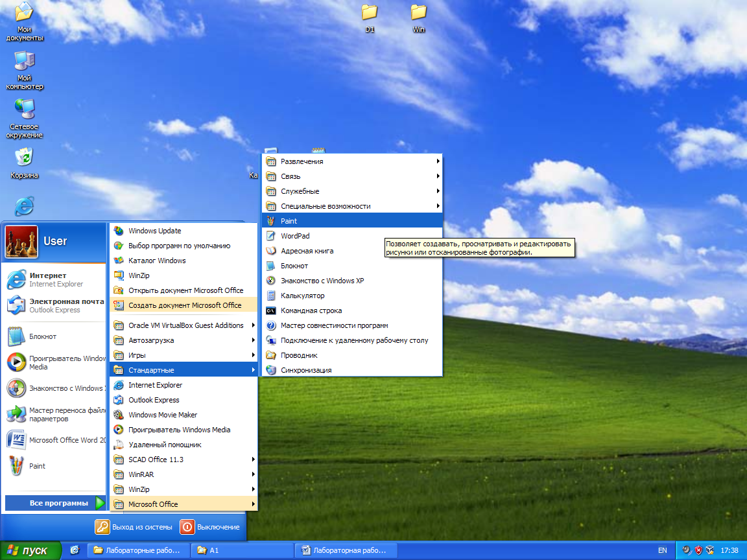Select Открыть документ Microsoft Office

(x=184, y=290)
